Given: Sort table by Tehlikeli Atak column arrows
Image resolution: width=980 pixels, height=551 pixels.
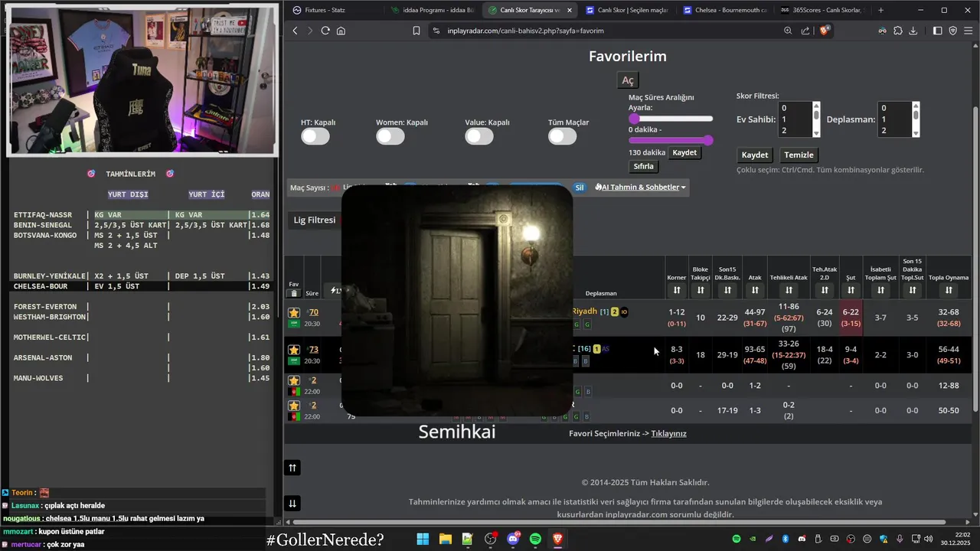Looking at the screenshot, I should click(789, 290).
